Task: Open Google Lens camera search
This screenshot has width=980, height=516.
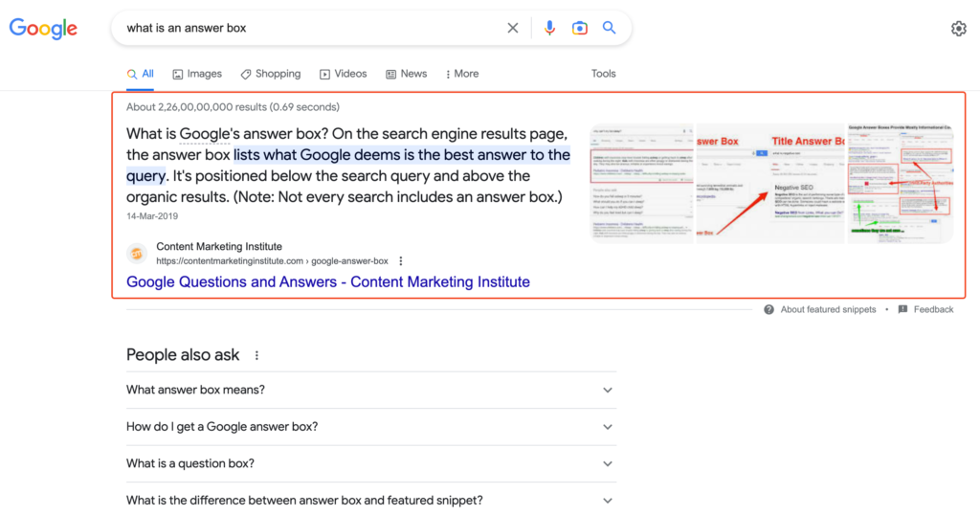Action: point(579,28)
